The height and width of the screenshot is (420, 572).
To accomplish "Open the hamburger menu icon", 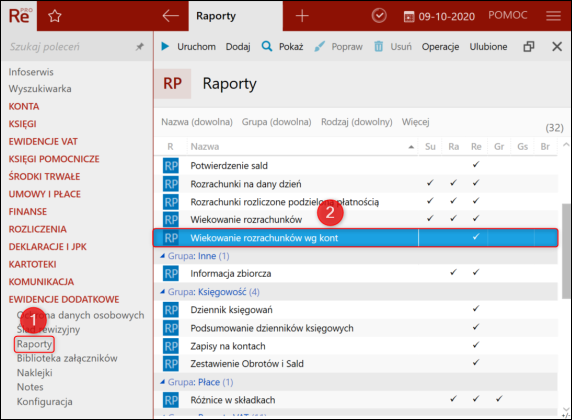I will [x=553, y=16].
